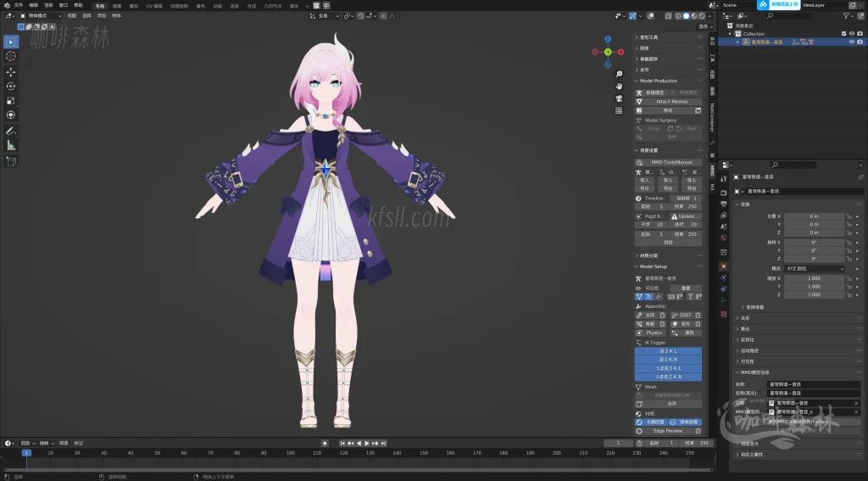Image resolution: width=868 pixels, height=481 pixels.
Task: Open the 文件 File menu
Action: [x=19, y=5]
